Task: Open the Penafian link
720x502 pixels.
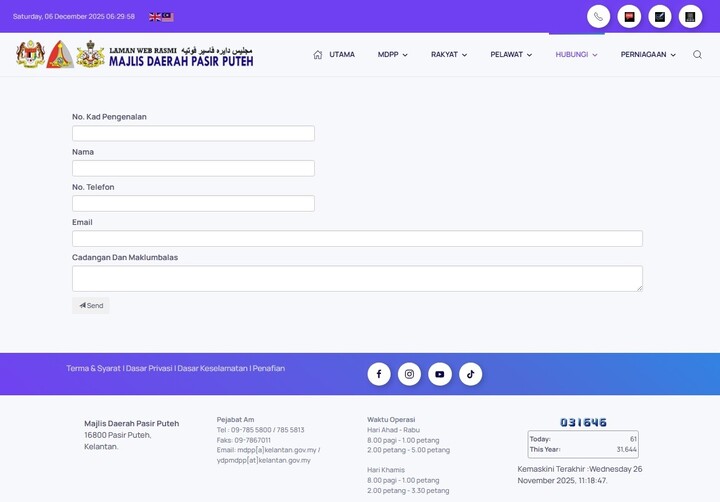Action: [x=269, y=368]
